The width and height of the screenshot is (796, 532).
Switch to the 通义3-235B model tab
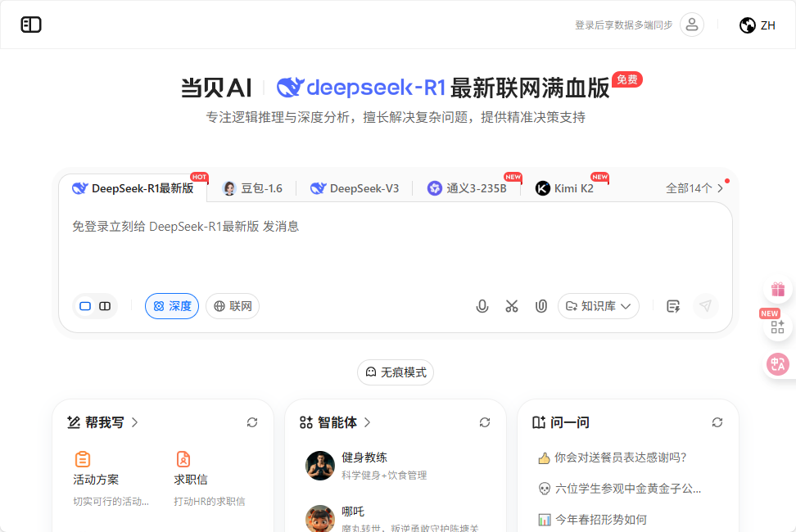467,188
